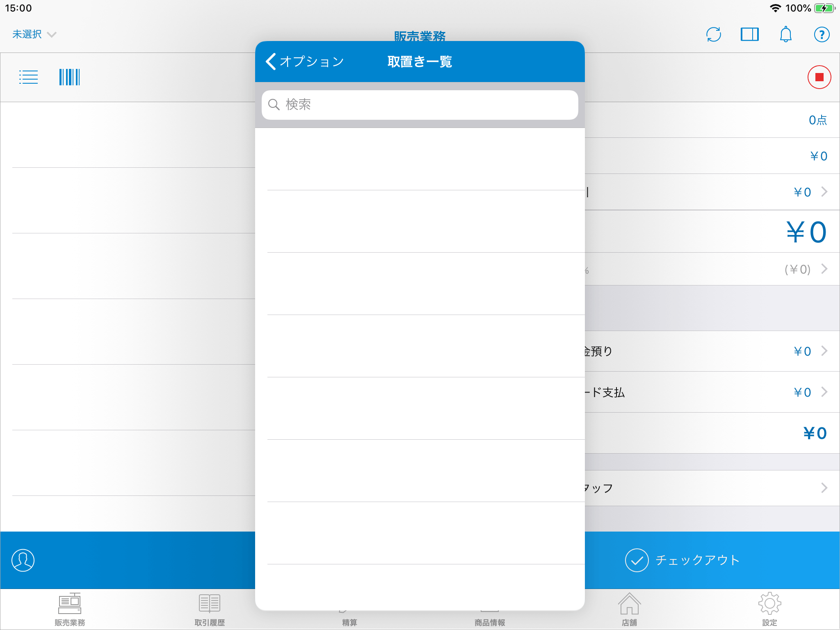
Task: Select the list input mode icon
Action: 28,77
